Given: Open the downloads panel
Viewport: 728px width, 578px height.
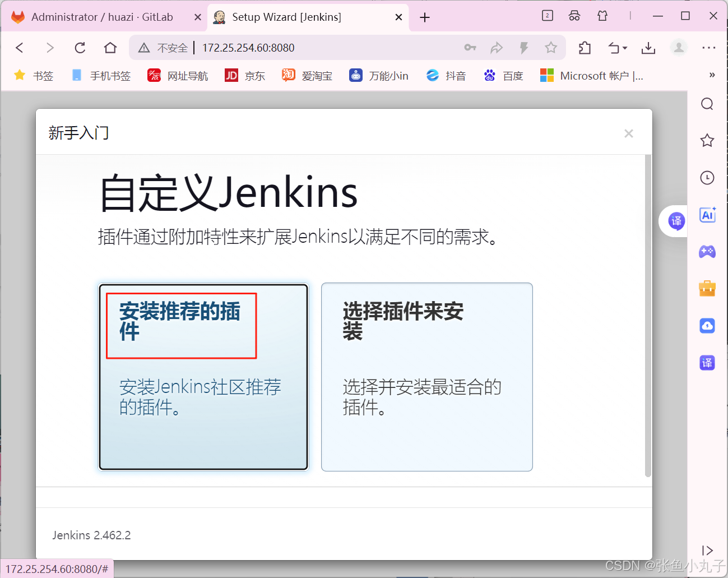Looking at the screenshot, I should 648,48.
